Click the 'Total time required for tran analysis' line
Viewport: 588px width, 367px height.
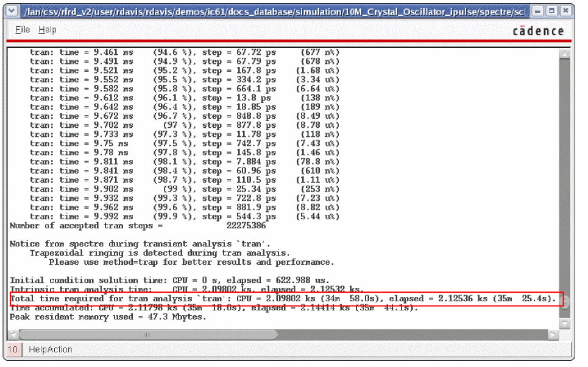click(x=283, y=299)
